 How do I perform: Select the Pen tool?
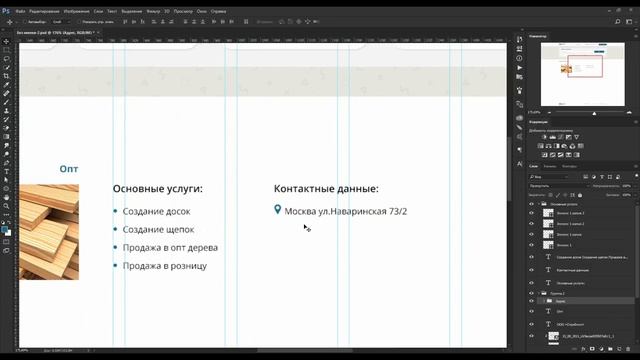point(6,162)
